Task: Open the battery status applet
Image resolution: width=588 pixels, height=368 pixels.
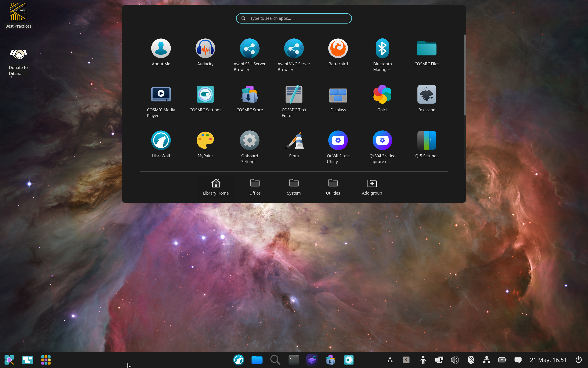Action: (x=502, y=360)
